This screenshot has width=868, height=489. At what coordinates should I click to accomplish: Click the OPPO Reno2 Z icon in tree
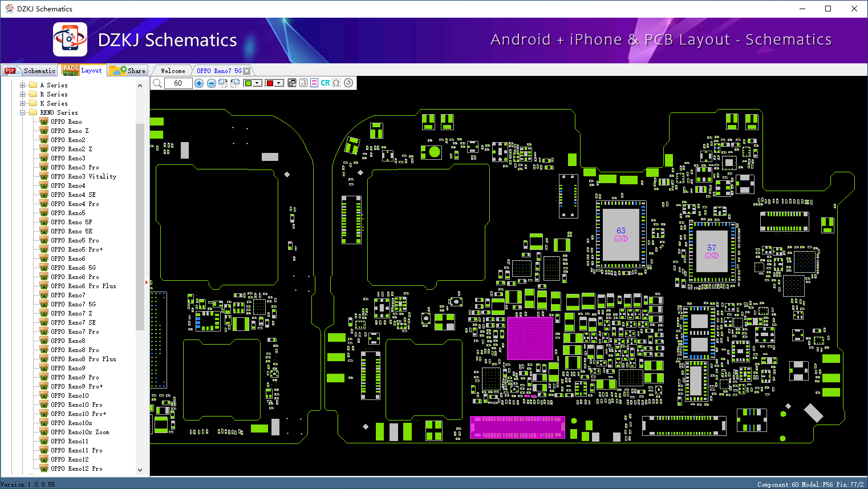click(44, 149)
